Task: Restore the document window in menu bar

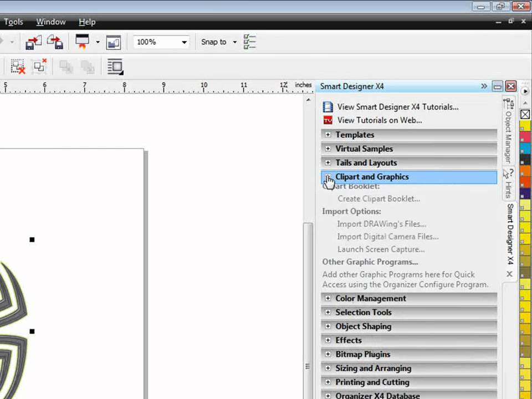Action: 511,22
